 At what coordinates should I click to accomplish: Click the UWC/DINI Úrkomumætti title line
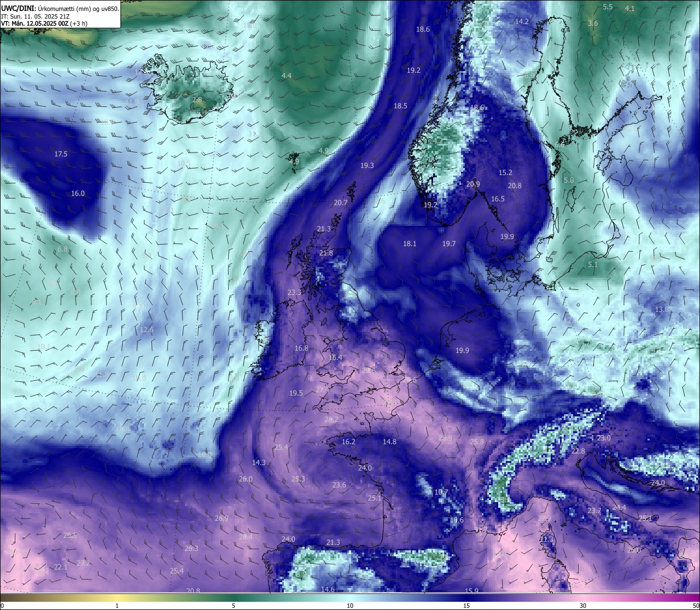(x=60, y=8)
